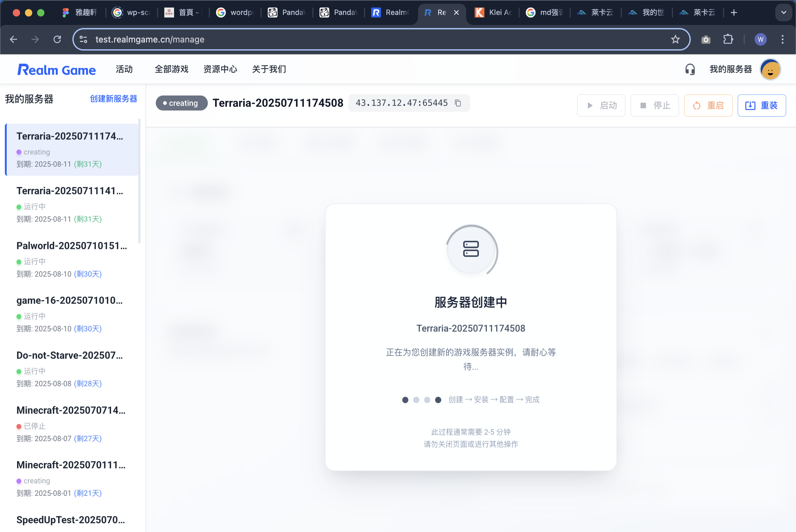Viewport: 796px width, 532px height.
Task: Open the 资源中心 menu item
Action: (x=220, y=69)
